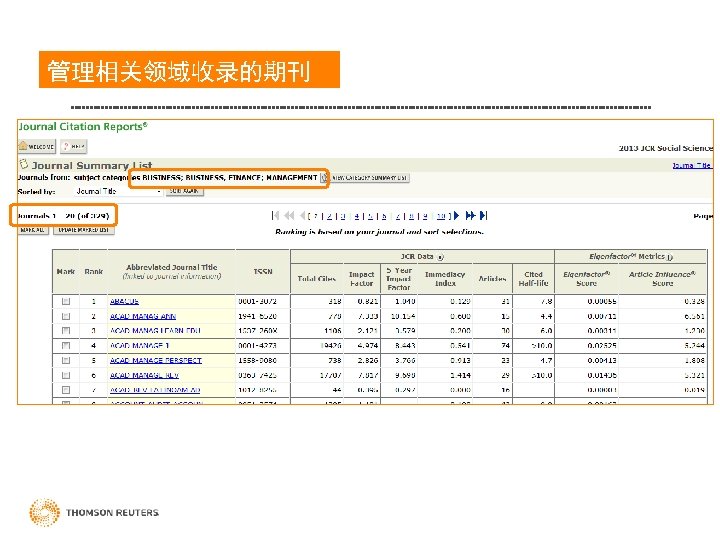Open the ACAD MANAGE J journal link
The image size is (720, 540).
tap(140, 345)
